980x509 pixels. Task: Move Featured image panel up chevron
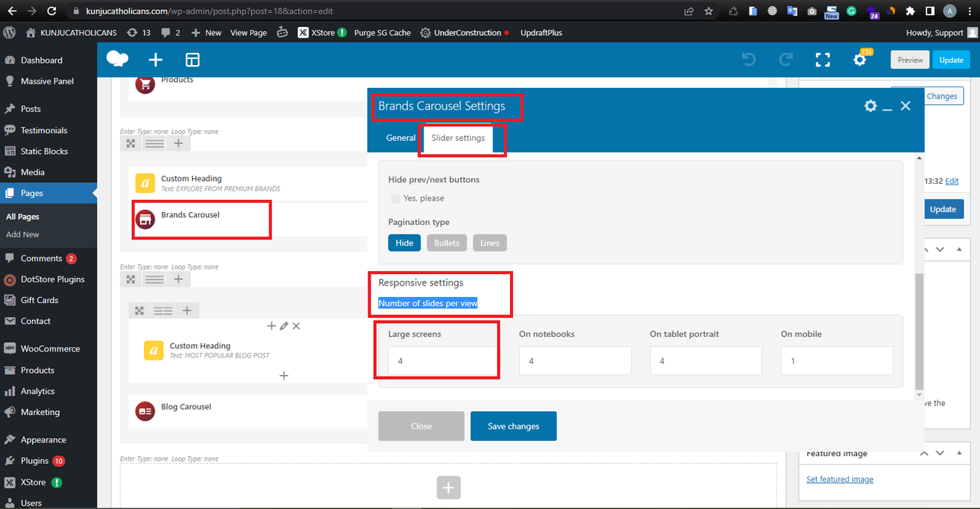[x=924, y=453]
